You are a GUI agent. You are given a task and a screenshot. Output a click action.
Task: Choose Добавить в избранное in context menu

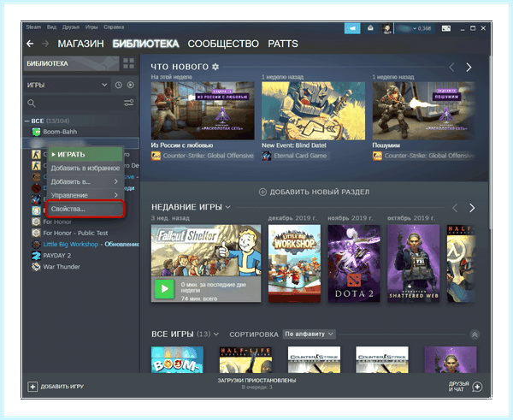click(x=85, y=169)
